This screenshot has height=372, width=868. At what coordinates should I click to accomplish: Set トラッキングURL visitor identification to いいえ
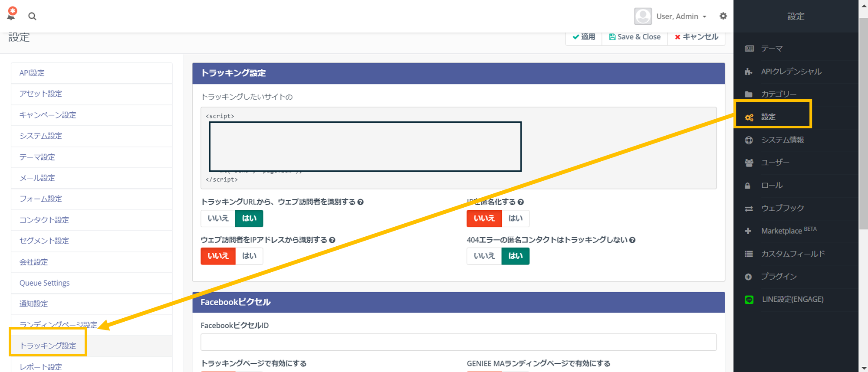coord(218,219)
